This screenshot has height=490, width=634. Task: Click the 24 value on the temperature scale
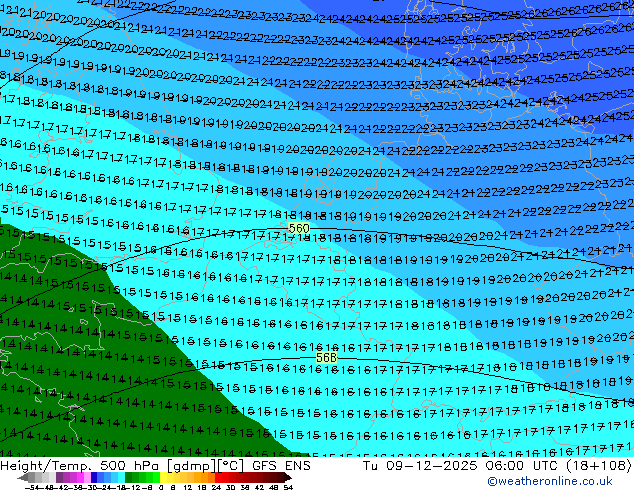pyautogui.click(x=216, y=488)
